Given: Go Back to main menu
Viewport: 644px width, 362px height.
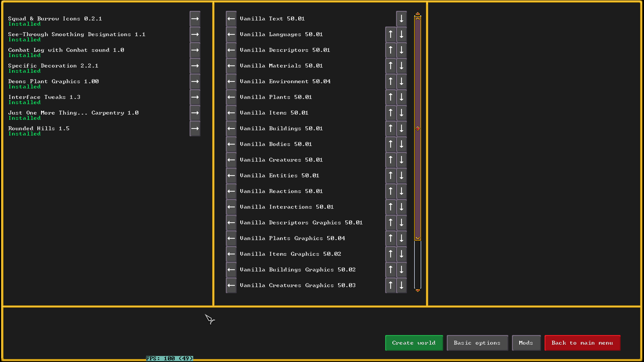Looking at the screenshot, I should pyautogui.click(x=582, y=343).
